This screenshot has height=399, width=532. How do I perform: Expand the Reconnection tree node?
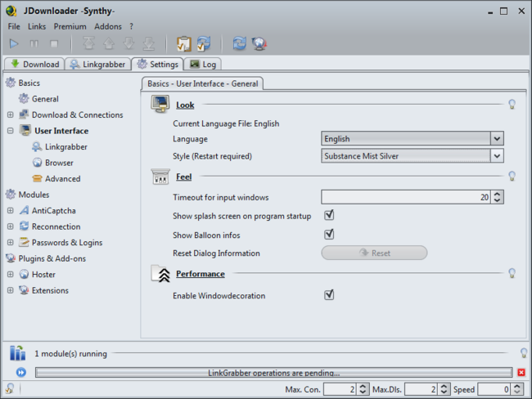(11, 226)
